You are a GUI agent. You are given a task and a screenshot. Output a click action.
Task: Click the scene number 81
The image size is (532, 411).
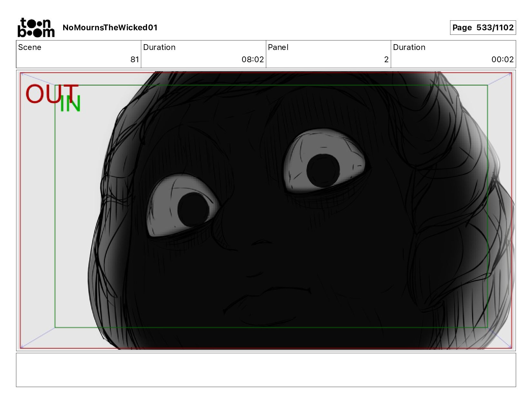[x=135, y=59]
